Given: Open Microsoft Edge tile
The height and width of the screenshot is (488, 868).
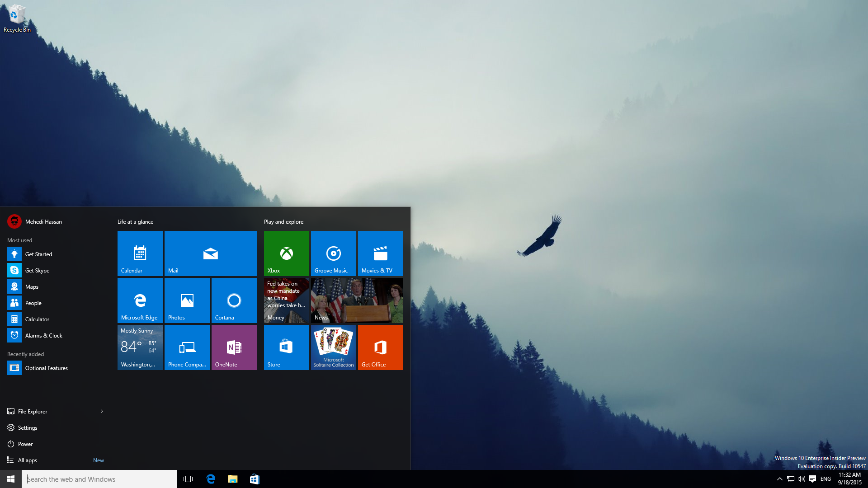Looking at the screenshot, I should pyautogui.click(x=140, y=300).
